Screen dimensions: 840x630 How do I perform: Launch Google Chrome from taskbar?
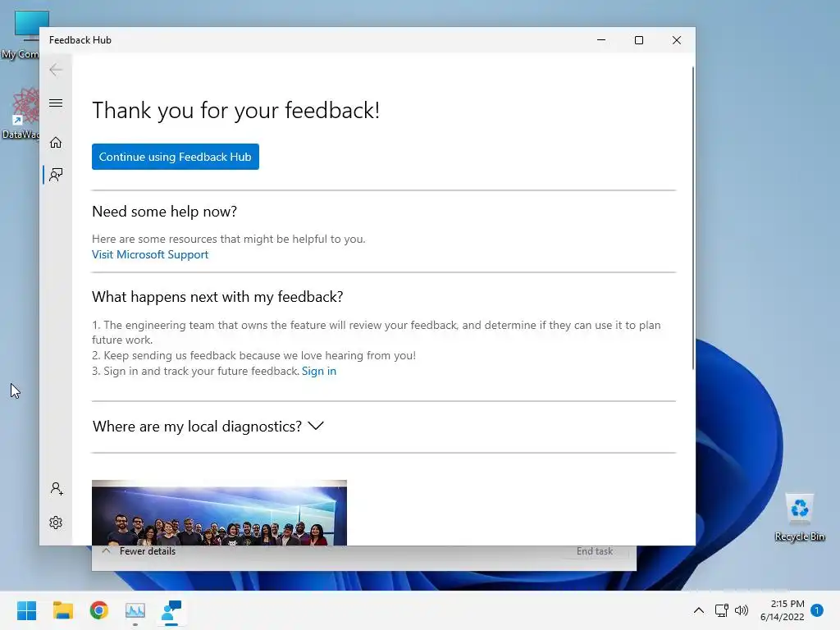point(99,610)
